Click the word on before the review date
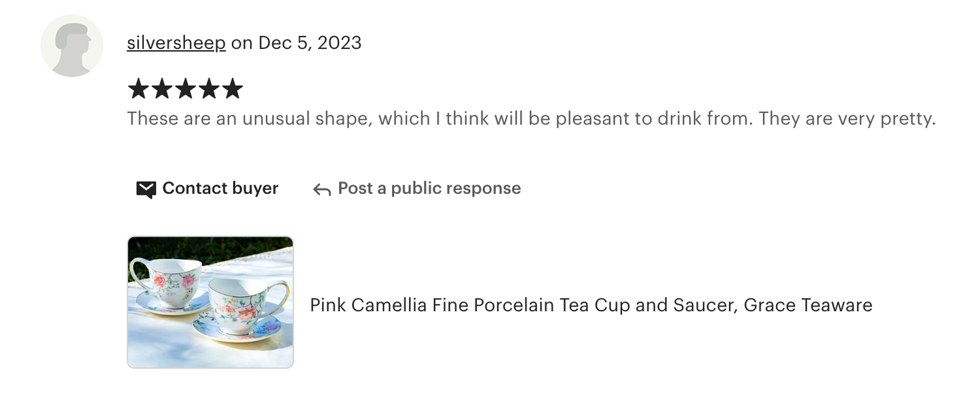This screenshot has height=419, width=980. click(241, 43)
